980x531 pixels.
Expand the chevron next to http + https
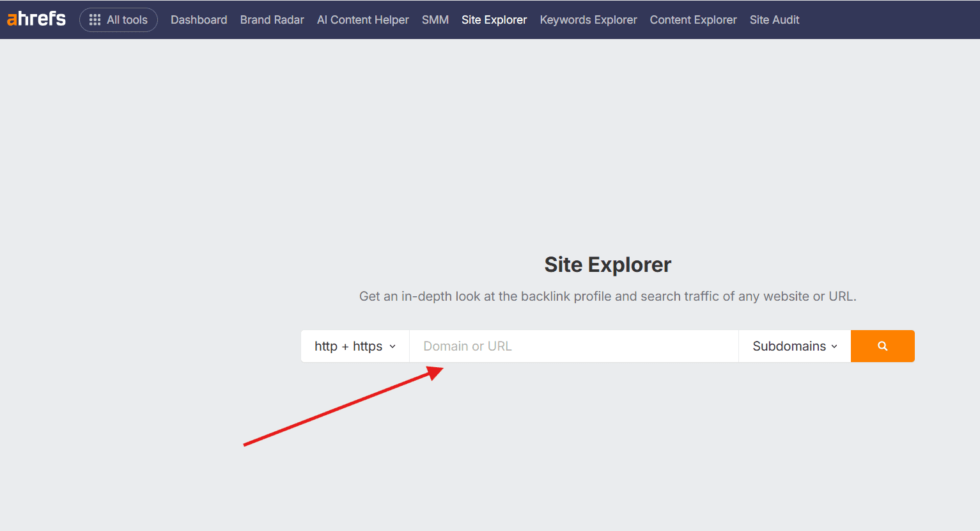[x=393, y=346]
